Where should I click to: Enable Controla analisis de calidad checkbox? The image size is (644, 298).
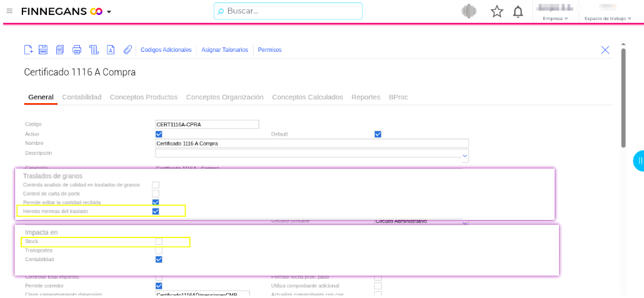coord(156,185)
